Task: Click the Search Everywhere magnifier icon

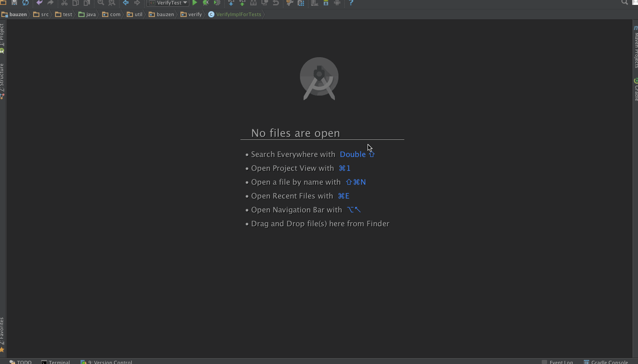Action: click(625, 2)
